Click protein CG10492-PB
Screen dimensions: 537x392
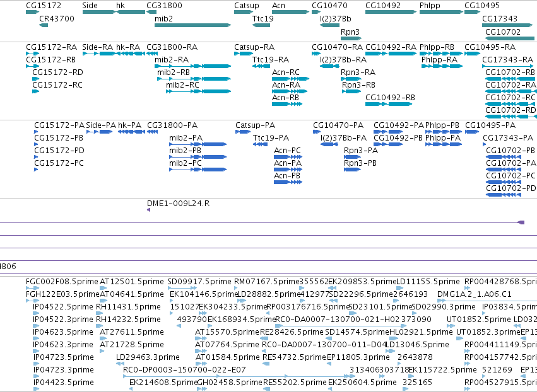coord(388,144)
